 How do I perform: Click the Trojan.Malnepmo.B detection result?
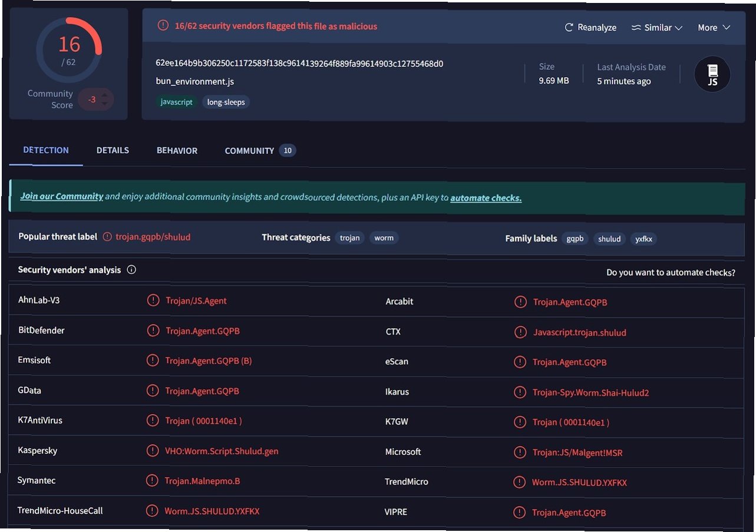[203, 481]
